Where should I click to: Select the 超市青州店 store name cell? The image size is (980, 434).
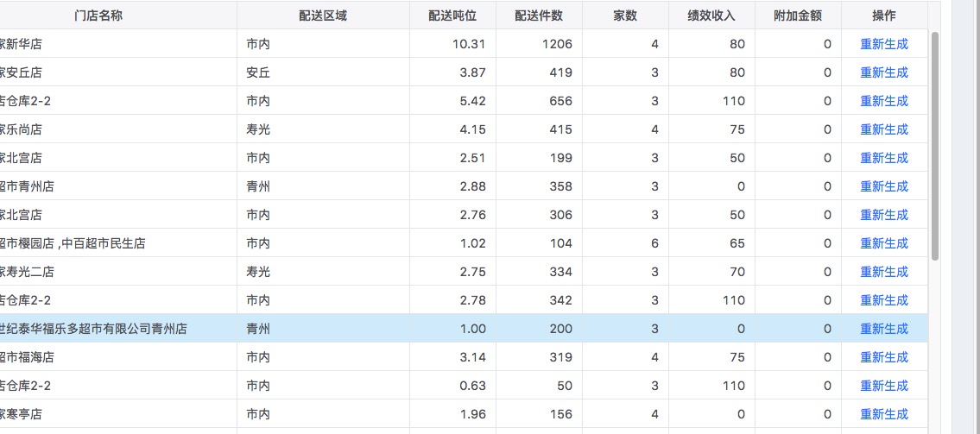click(x=118, y=186)
